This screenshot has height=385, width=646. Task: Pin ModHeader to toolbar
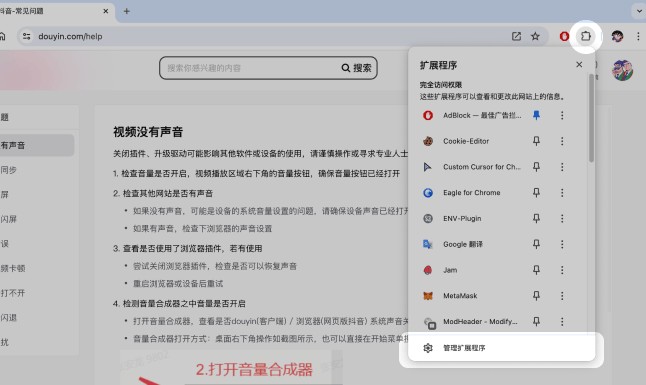[536, 322]
